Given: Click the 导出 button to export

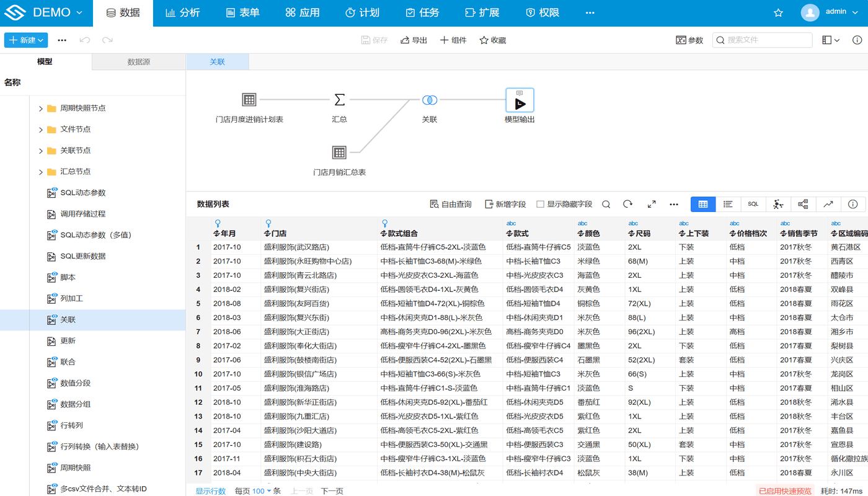Looking at the screenshot, I should point(413,40).
